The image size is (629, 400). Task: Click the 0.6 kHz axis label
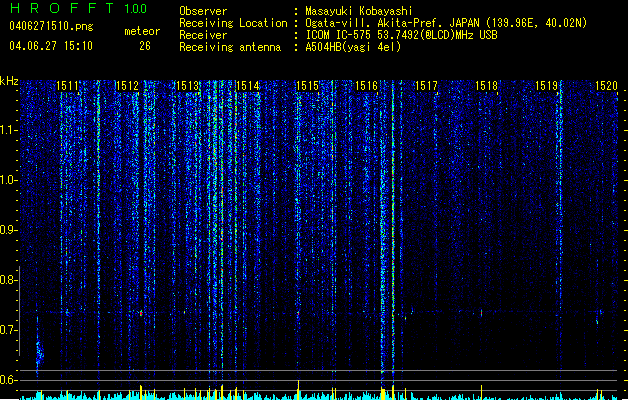point(8,380)
